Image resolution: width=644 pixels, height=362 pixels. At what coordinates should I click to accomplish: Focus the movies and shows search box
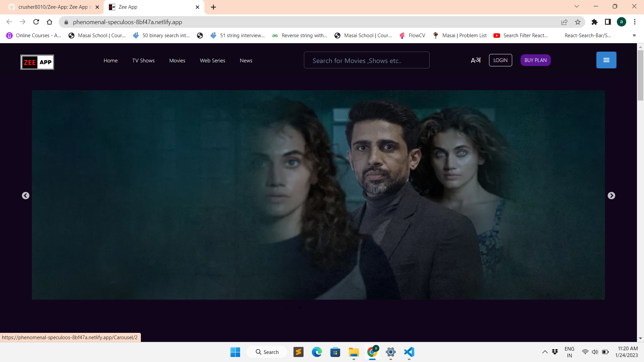[366, 60]
